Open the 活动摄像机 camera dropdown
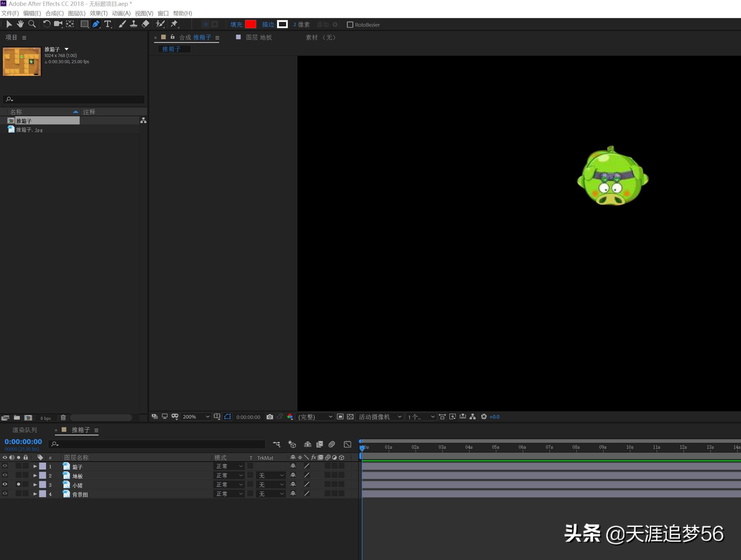Viewport: 741px width, 560px height. pyautogui.click(x=379, y=417)
